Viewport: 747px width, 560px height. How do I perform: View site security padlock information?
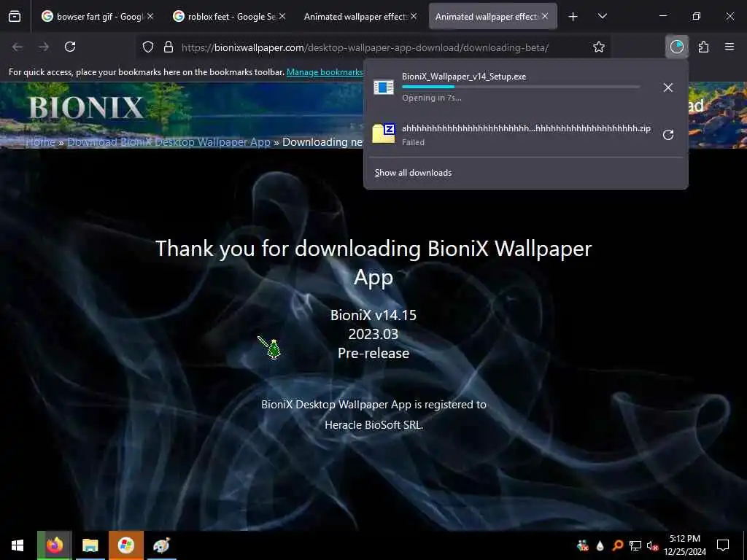click(169, 47)
